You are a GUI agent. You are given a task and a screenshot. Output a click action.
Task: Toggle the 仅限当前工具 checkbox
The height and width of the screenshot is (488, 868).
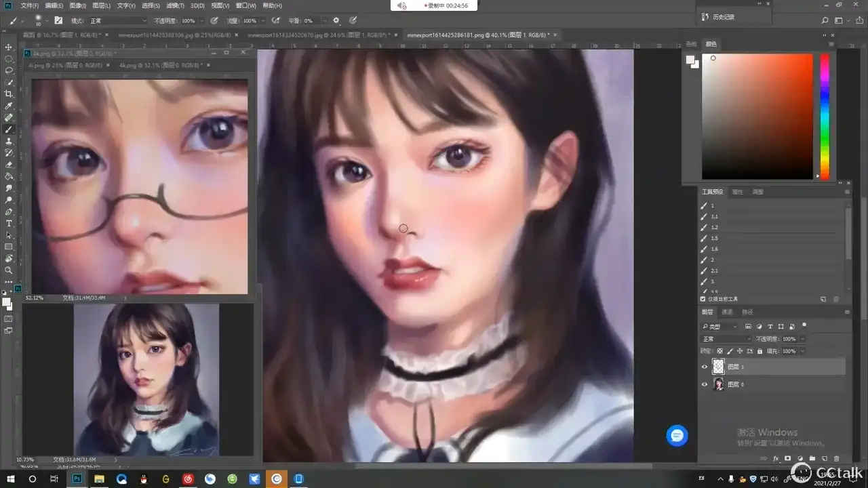point(703,299)
